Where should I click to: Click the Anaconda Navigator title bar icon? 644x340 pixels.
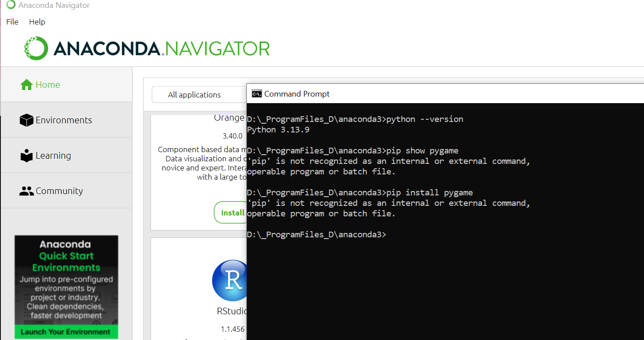(11, 5)
